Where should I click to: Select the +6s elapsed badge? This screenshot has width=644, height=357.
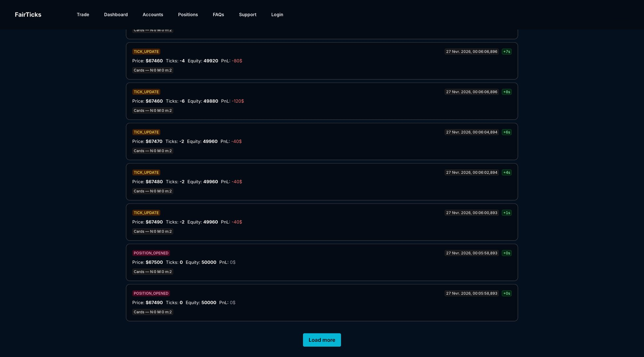point(506,132)
